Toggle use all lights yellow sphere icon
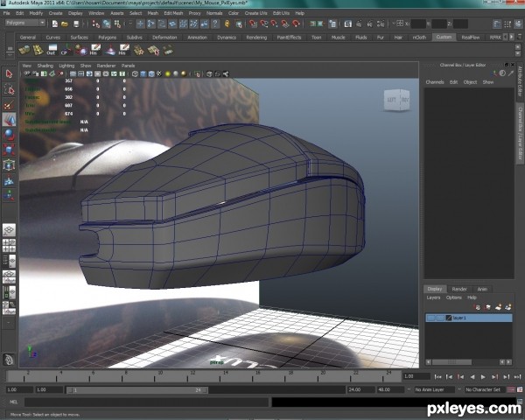The image size is (525, 420). 168,74
